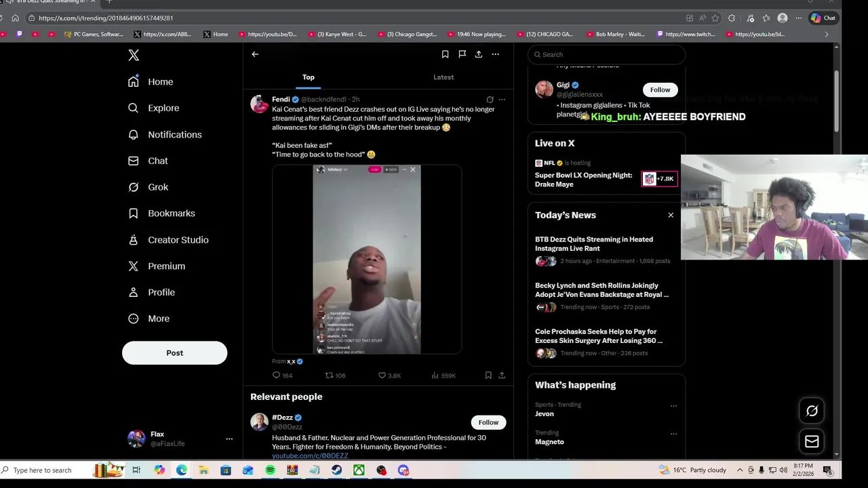Reply to Fendi's post (164 replies)
Viewport: 868px width, 488px height.
283,375
